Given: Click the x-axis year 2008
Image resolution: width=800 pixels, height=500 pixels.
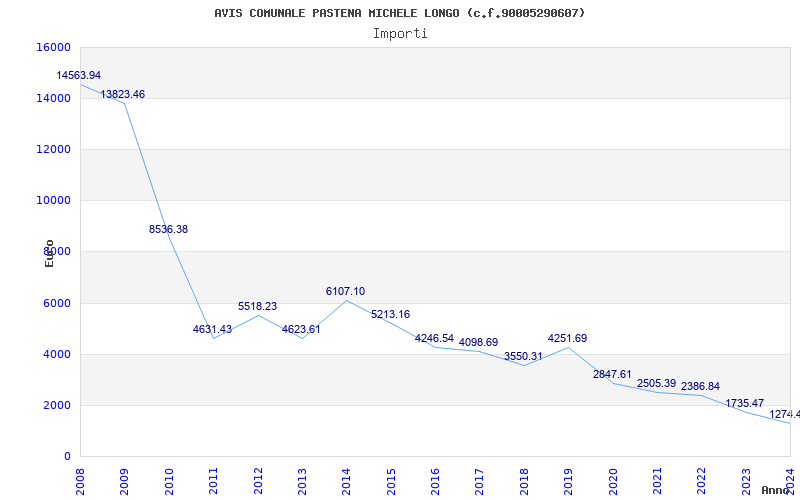Looking at the screenshot, I should [80, 481].
